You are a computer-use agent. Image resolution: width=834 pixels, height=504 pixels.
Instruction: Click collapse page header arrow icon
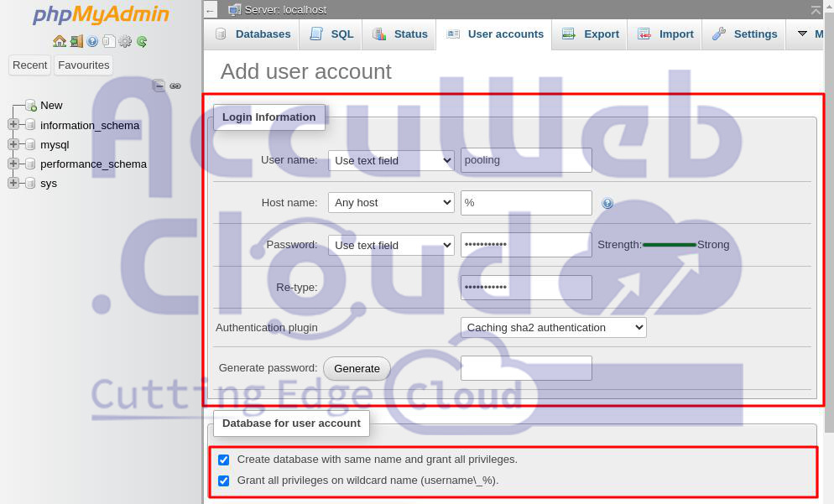click(x=816, y=9)
